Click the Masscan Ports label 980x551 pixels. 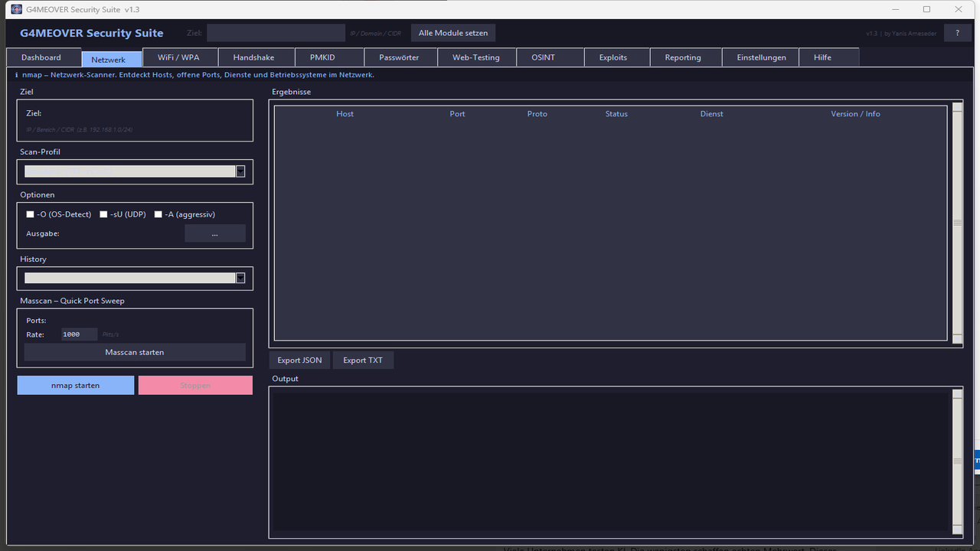[36, 321]
